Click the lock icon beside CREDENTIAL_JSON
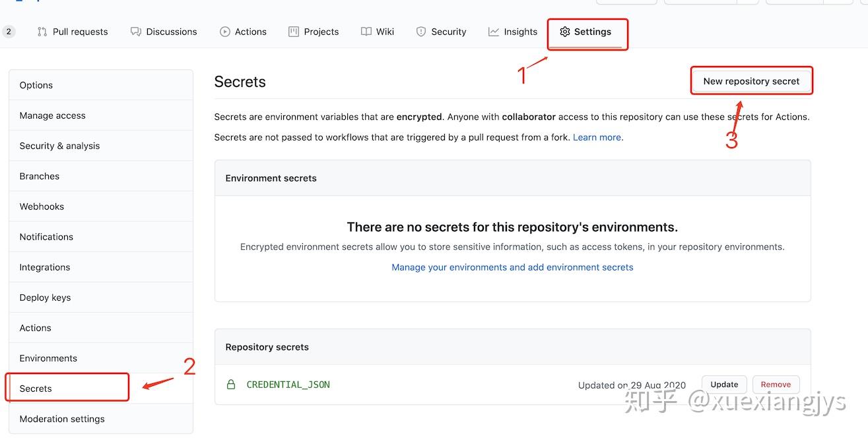 click(x=231, y=385)
